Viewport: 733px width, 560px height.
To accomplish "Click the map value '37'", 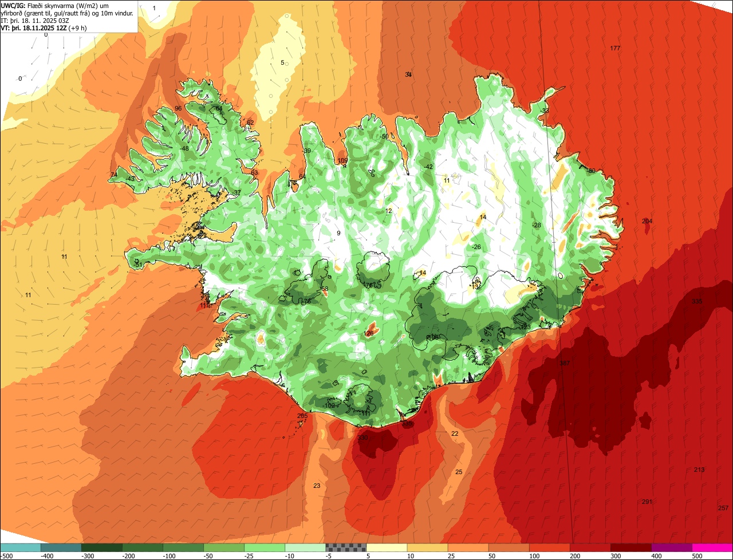I will (x=237, y=192).
